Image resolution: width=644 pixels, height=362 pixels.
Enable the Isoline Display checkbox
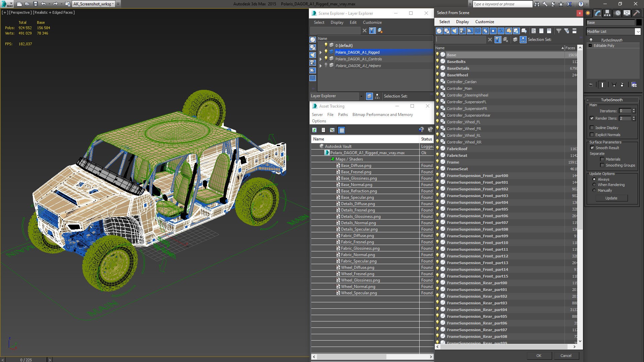(592, 128)
